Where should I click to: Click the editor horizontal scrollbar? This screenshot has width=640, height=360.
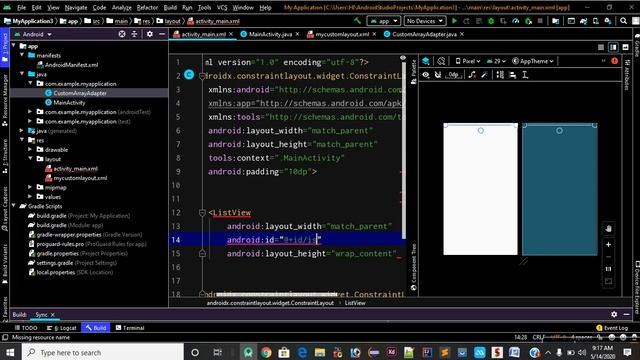[276, 294]
